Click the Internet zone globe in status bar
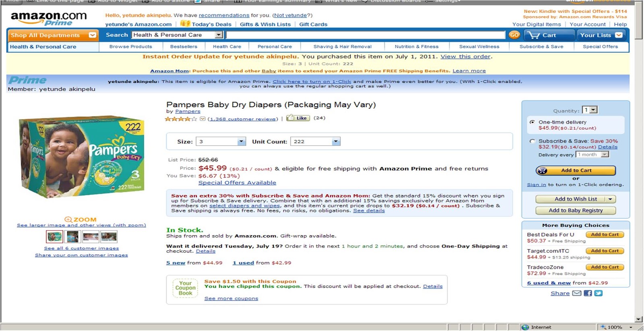The height and width of the screenshot is (331, 644). coord(525,327)
